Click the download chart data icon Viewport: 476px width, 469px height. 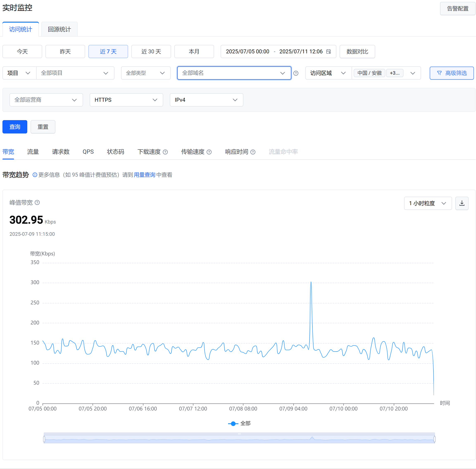click(x=462, y=203)
